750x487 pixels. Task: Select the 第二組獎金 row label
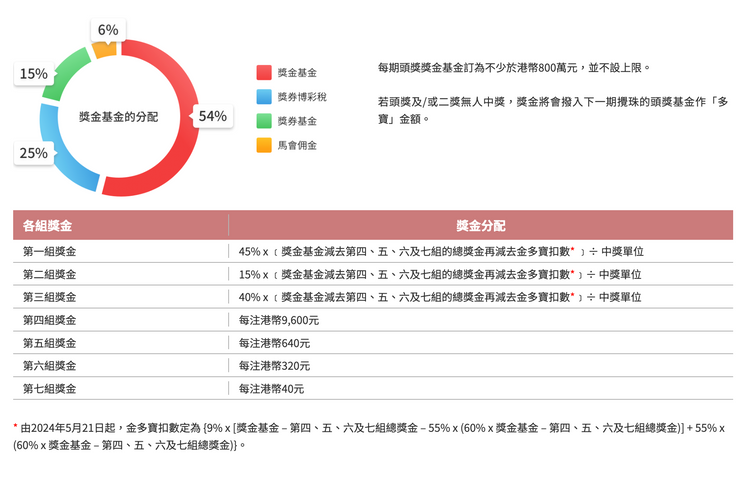[49, 274]
